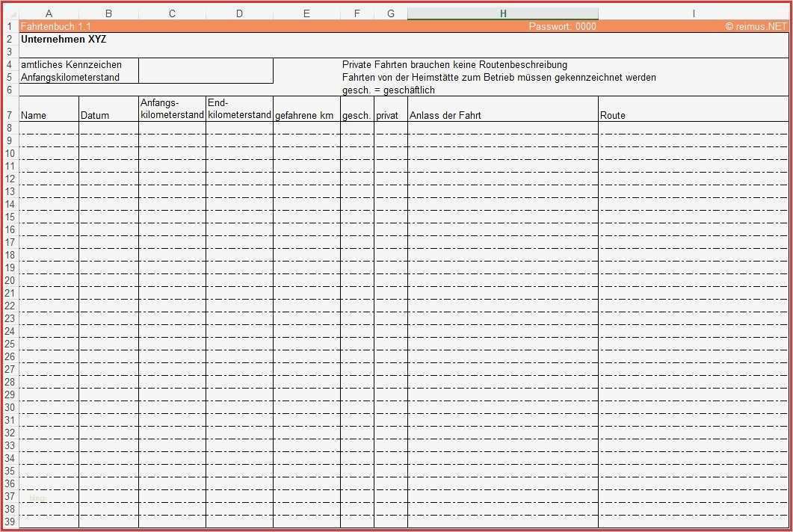Click the Name column heading cell
Viewport: 793px width, 532px height.
[49, 109]
